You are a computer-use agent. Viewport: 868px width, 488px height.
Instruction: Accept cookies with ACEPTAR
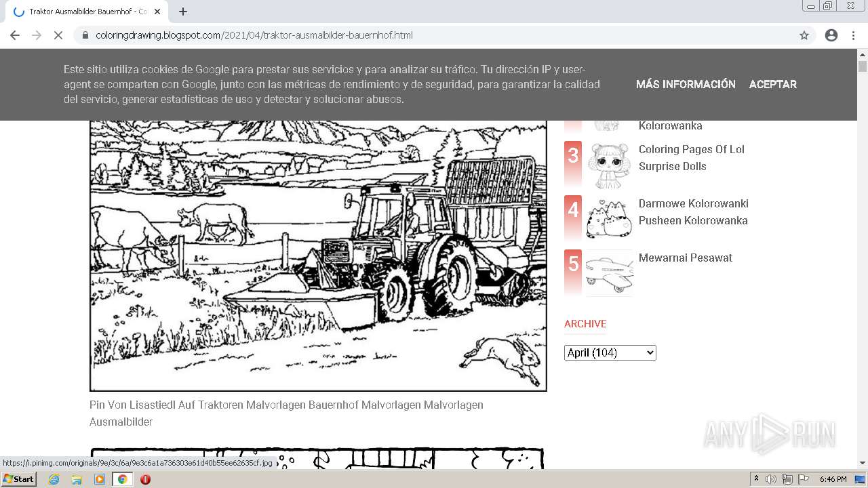click(x=772, y=84)
